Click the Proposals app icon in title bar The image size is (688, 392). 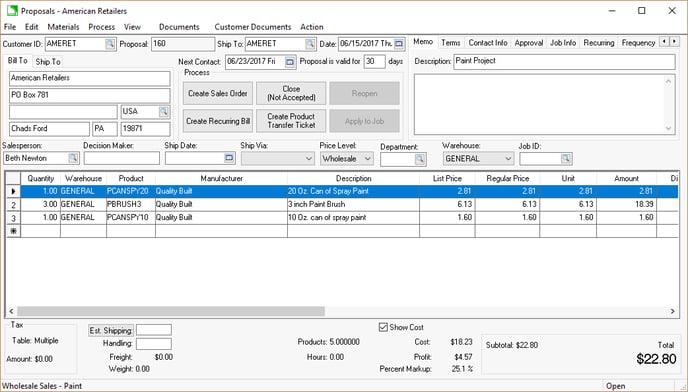(11, 11)
